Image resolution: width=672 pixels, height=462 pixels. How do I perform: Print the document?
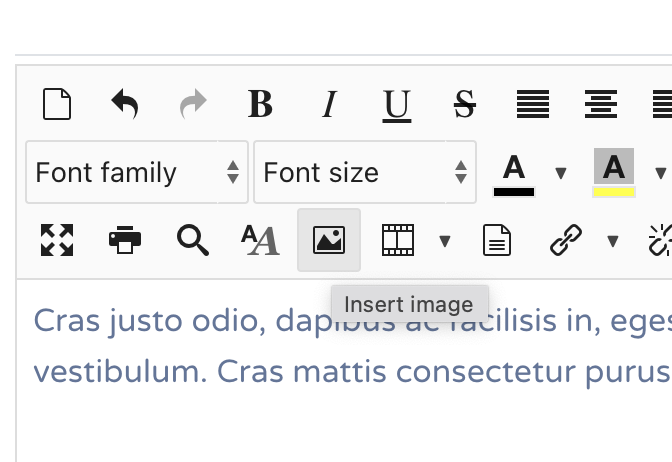pos(125,240)
